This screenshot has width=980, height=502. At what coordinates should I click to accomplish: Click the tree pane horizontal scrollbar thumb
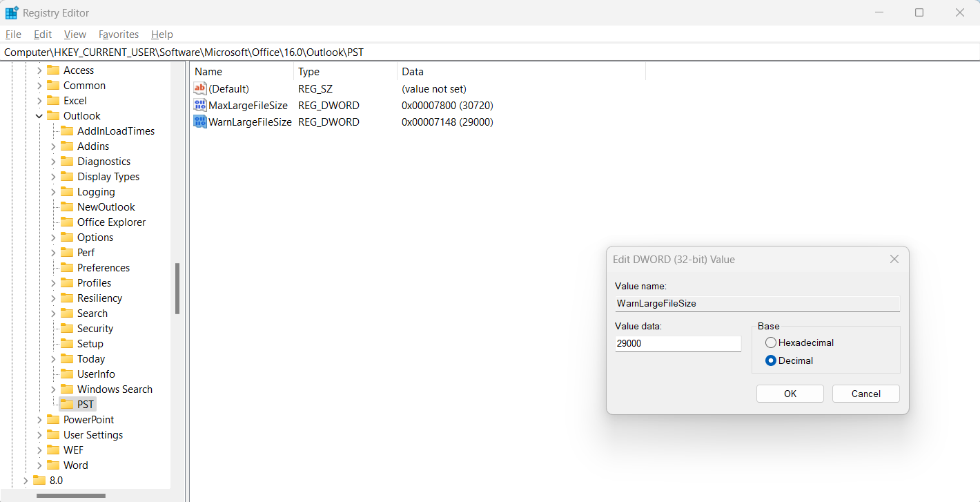pos(71,495)
